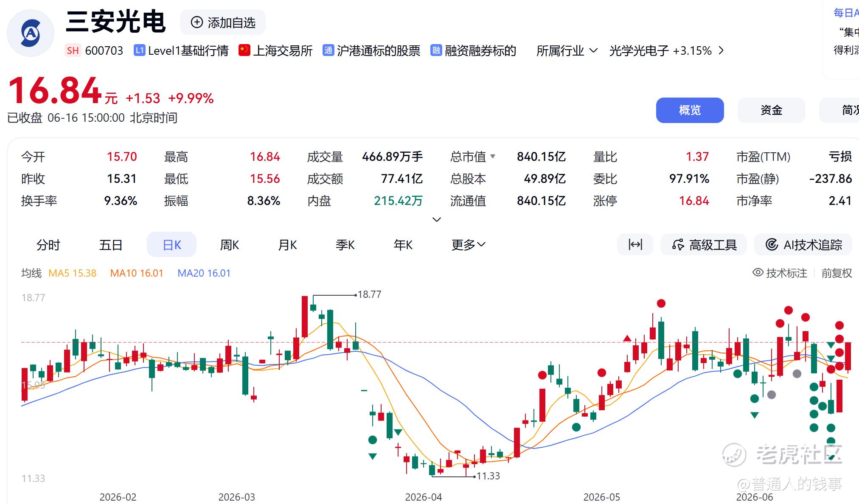The height and width of the screenshot is (504, 859).
Task: Click the MA5 15.38 legend
Action: (x=73, y=273)
